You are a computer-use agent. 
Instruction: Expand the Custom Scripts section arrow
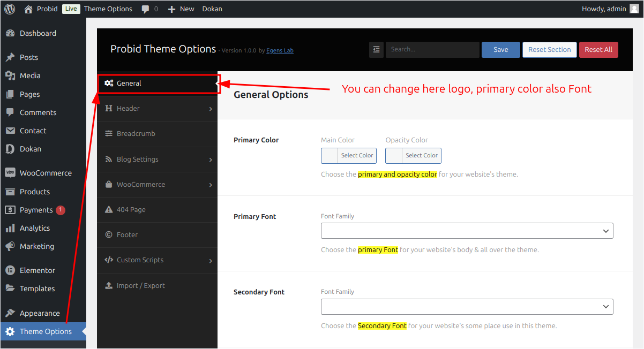coord(211,261)
